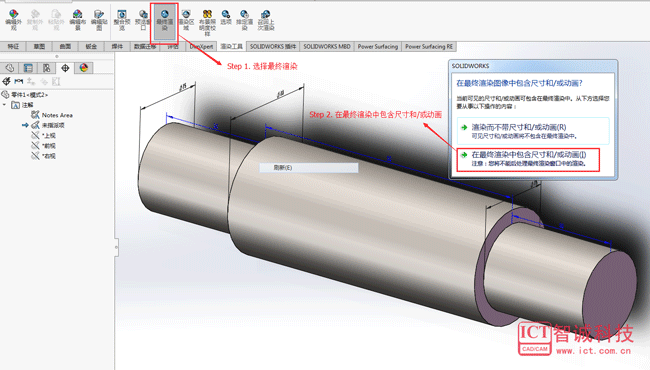Click the Edit Appearance (编辑外观) icon
650x370 pixels.
13,20
